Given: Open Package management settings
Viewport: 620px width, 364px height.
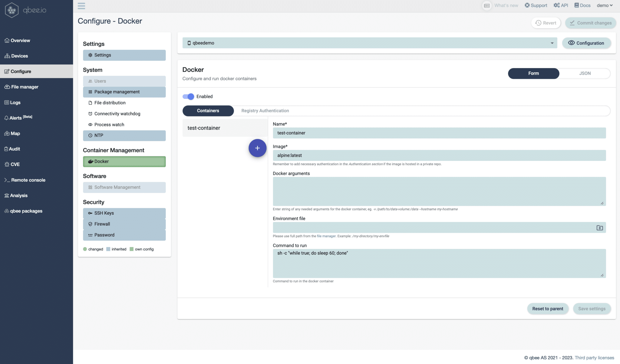Looking at the screenshot, I should [x=124, y=92].
